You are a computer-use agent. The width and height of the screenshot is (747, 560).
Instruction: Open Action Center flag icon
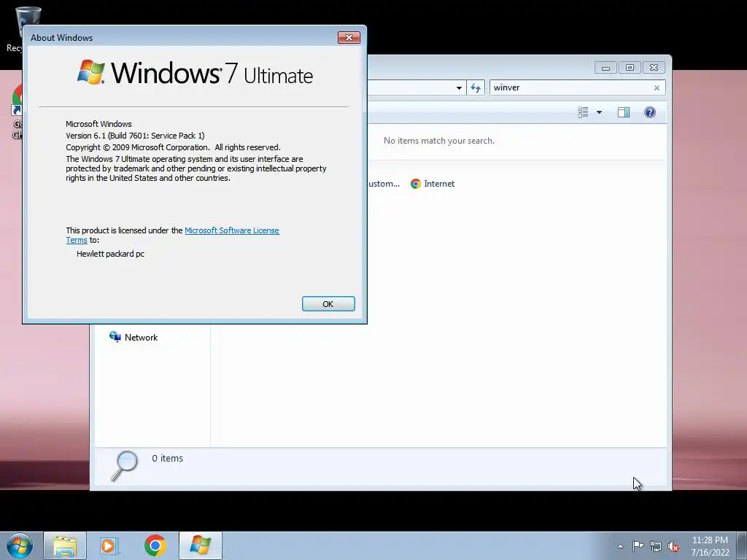click(638, 545)
